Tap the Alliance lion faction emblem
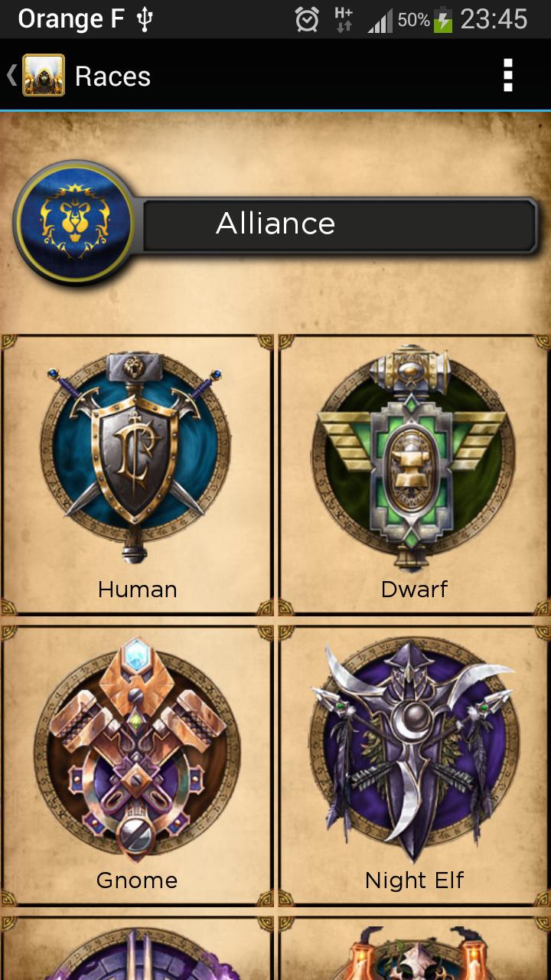This screenshot has height=980, width=551. tap(73, 224)
